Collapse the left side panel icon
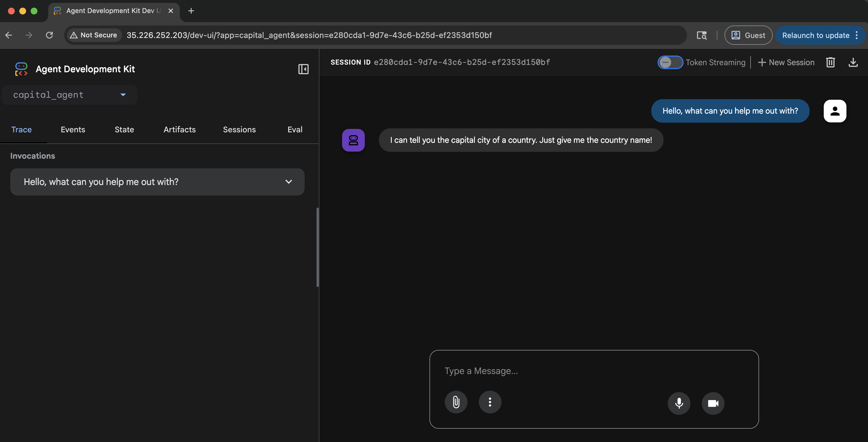Viewport: 868px width, 442px height. pyautogui.click(x=303, y=69)
